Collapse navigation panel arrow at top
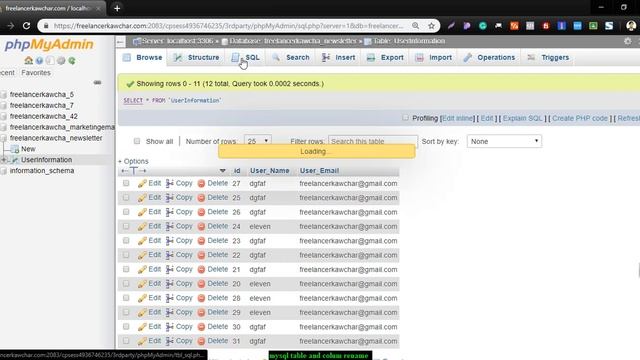Screen dimensions: 640x360 point(120,41)
